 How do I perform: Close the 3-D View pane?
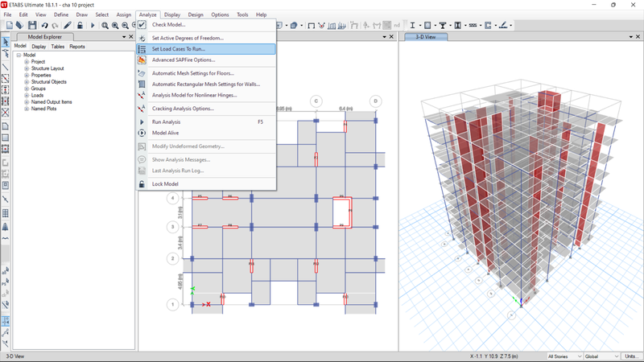point(638,37)
